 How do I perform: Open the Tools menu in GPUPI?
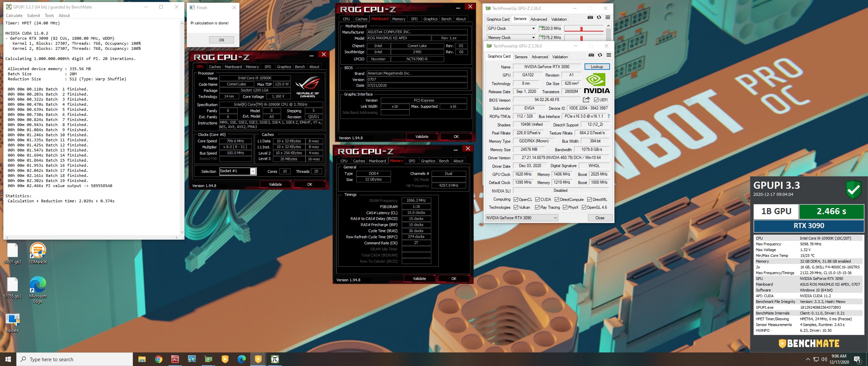pyautogui.click(x=49, y=16)
